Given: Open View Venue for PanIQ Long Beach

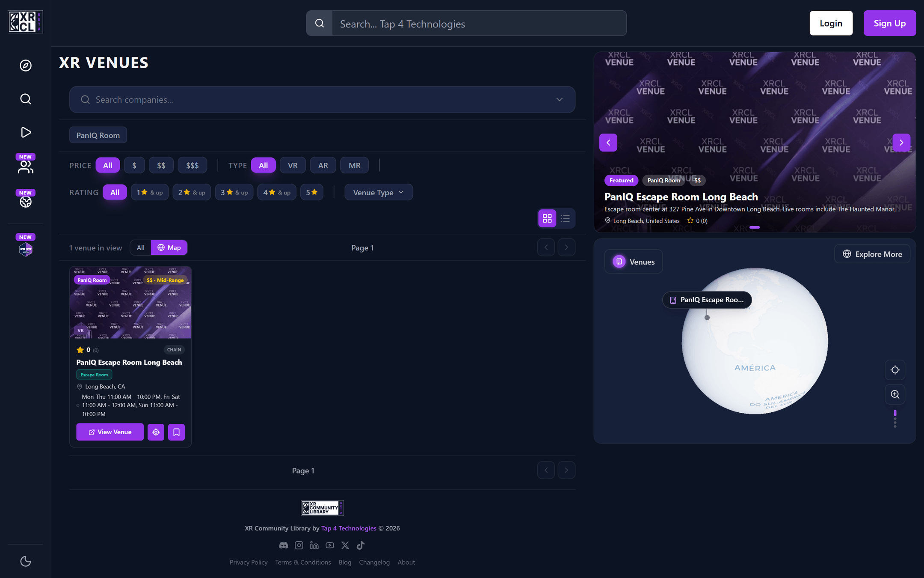Looking at the screenshot, I should [110, 432].
